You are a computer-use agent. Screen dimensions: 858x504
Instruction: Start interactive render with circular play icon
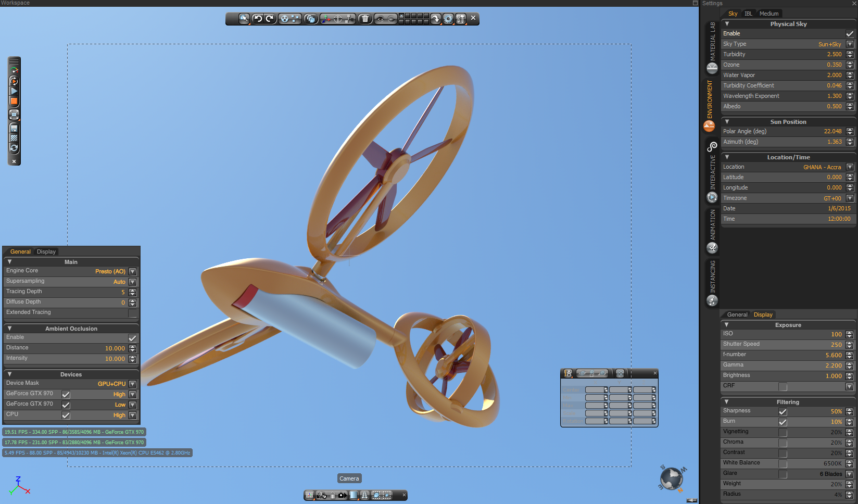tap(14, 81)
